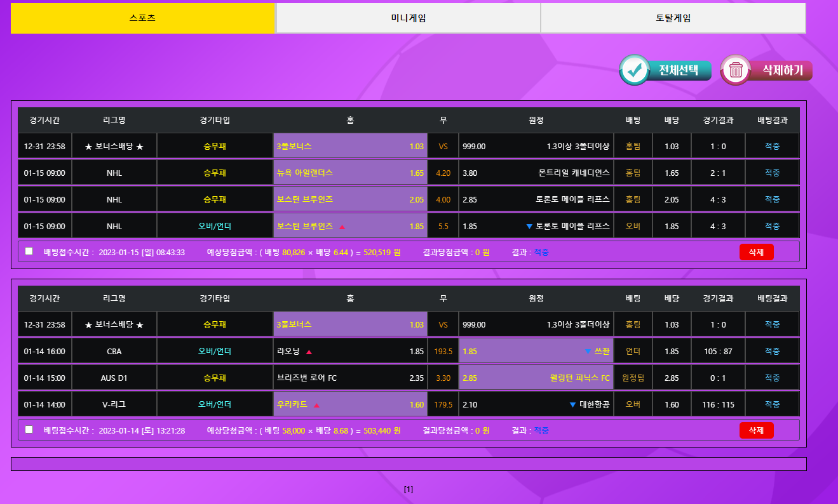This screenshot has width=838, height=504.
Task: Click blue down arrow next to 대한항공
Action: 572,405
